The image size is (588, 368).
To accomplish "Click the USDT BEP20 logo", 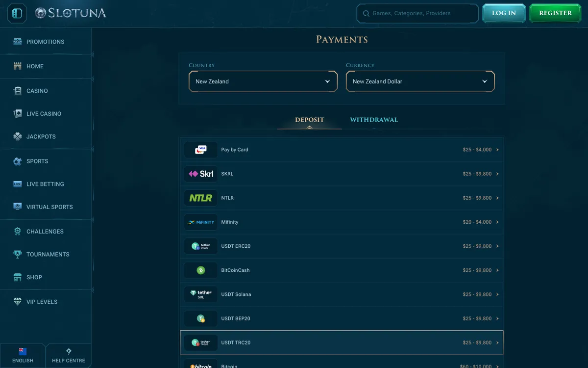I will (x=201, y=318).
